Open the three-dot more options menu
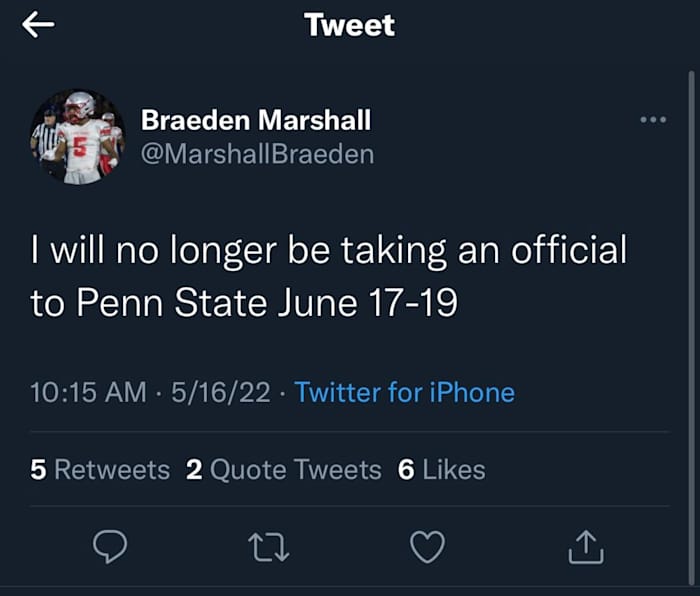 click(652, 120)
